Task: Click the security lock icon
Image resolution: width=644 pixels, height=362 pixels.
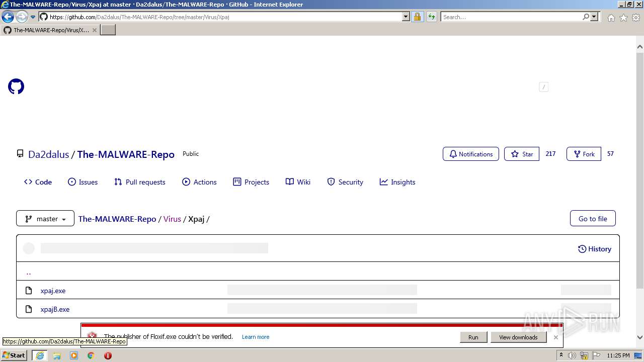Action: [417, 17]
